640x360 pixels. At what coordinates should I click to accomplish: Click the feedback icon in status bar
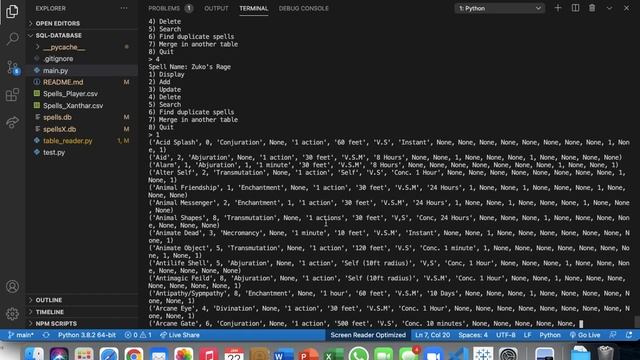(x=613, y=335)
